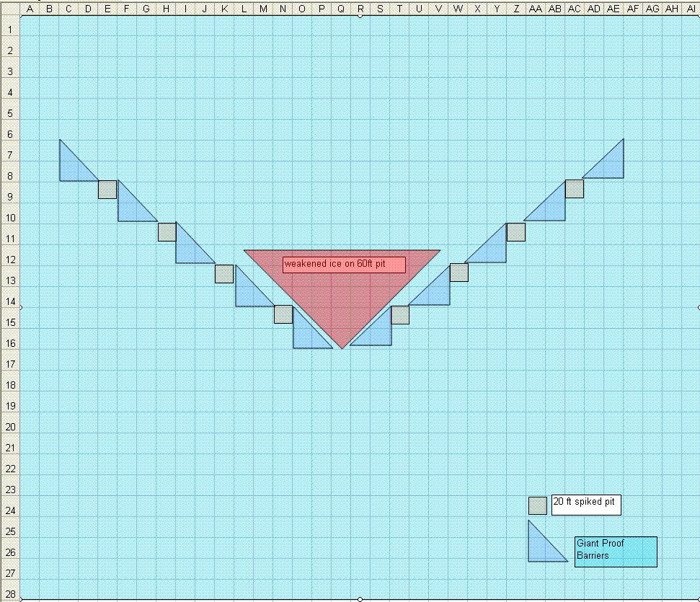Select the gray spiked pit square in column W
This screenshot has width=700, height=602.
[459, 273]
